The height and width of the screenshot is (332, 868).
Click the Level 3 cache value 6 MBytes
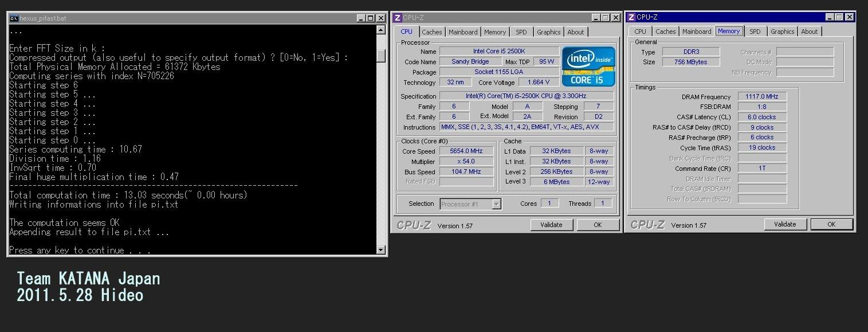click(x=556, y=182)
